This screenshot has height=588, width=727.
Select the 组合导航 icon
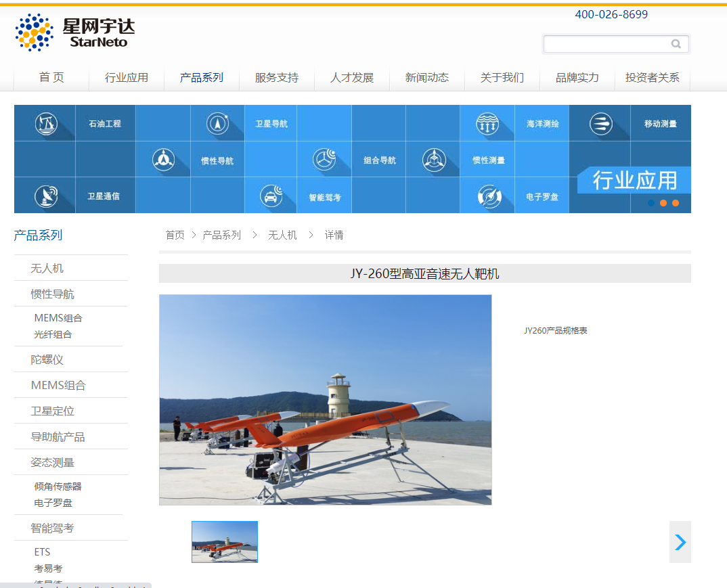coord(324,159)
